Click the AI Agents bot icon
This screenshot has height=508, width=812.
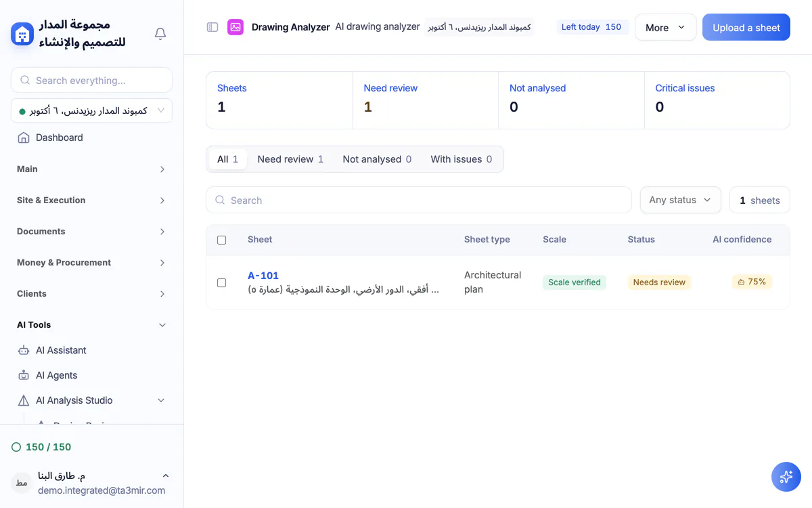pyautogui.click(x=24, y=375)
